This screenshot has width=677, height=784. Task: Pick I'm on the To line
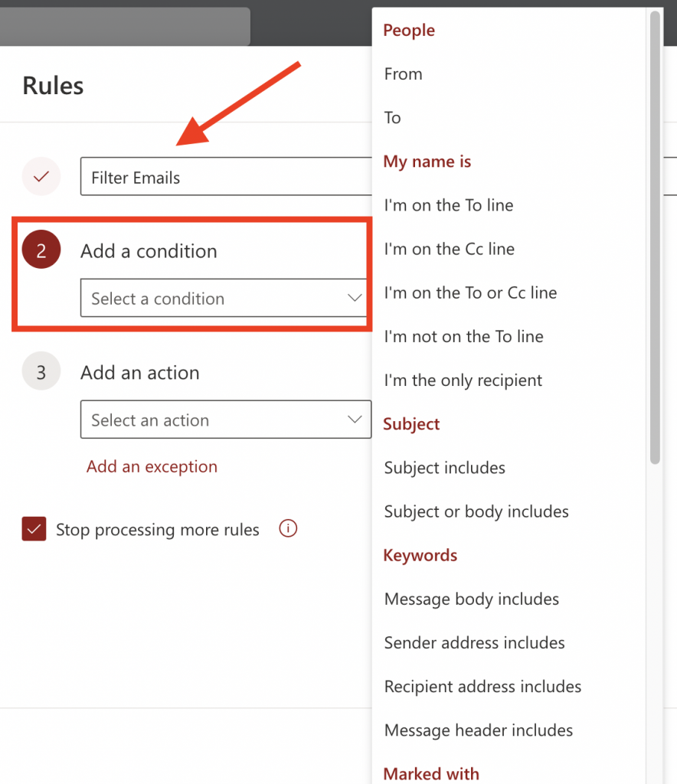point(449,205)
